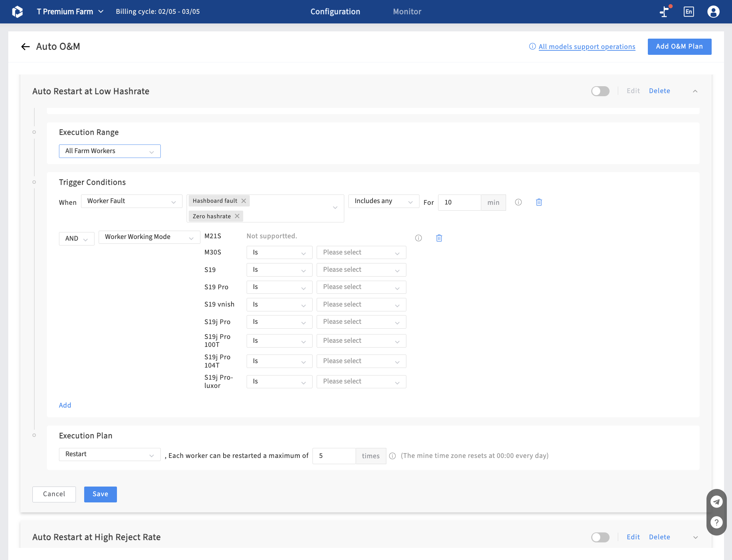Remove the Zero hashrate tag
Screen dimensions: 732x560
[237, 216]
